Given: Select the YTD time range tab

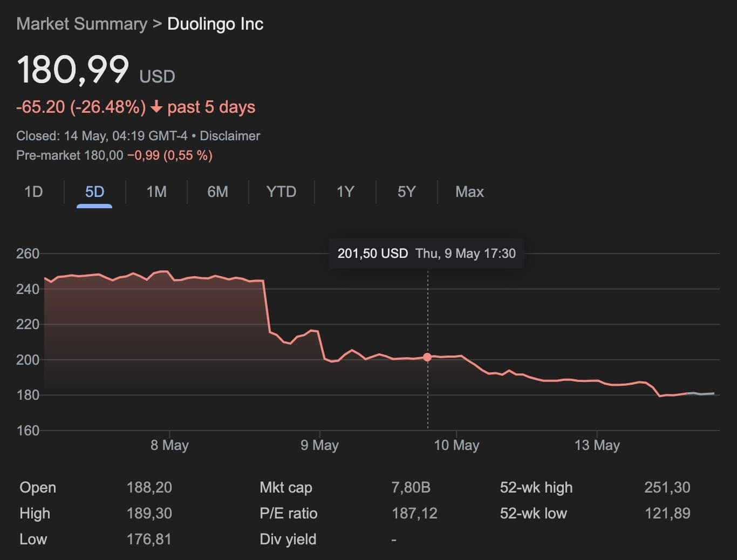Looking at the screenshot, I should coord(281,192).
